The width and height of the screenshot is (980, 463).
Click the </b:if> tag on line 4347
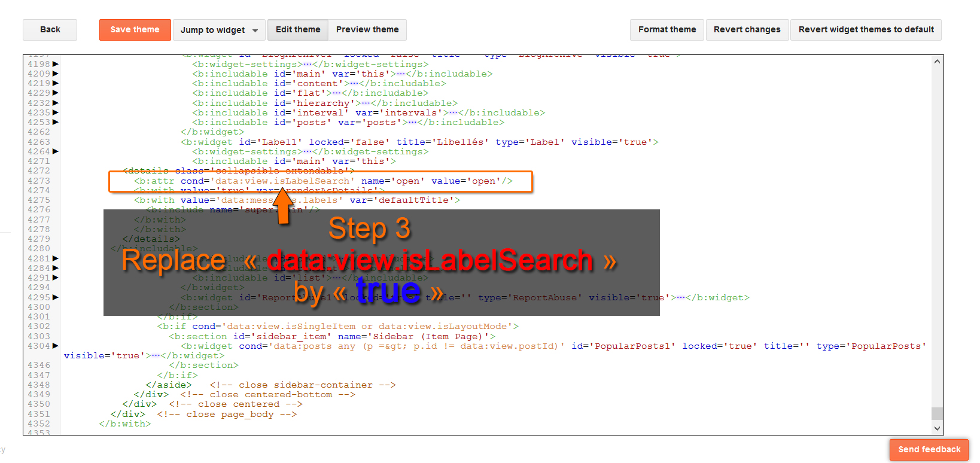pos(177,375)
